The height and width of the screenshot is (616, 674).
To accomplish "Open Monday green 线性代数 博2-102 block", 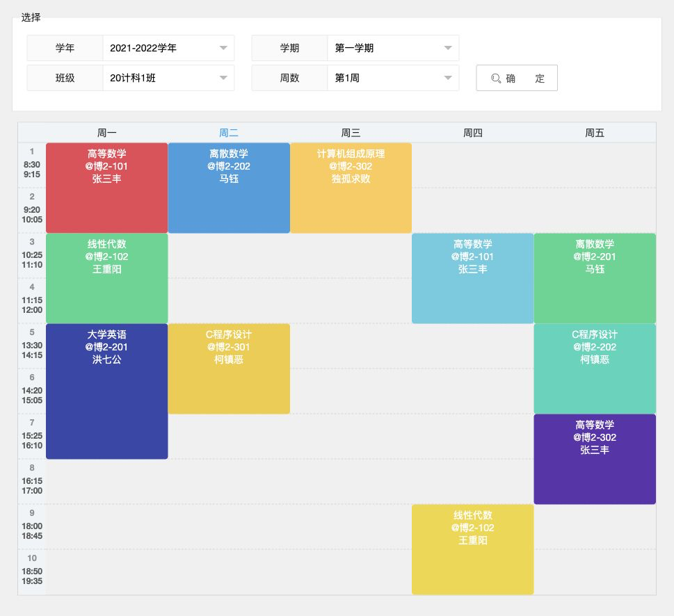I will [x=106, y=278].
